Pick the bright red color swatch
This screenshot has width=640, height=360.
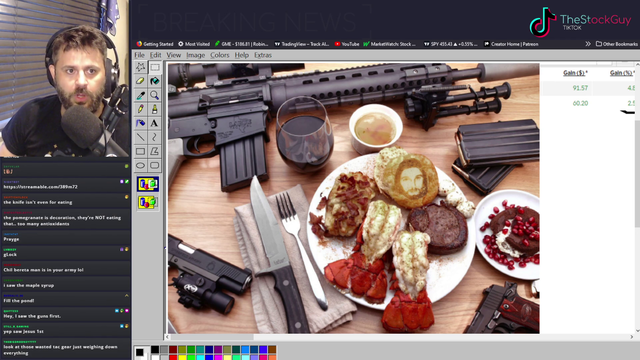pyautogui.click(x=173, y=357)
